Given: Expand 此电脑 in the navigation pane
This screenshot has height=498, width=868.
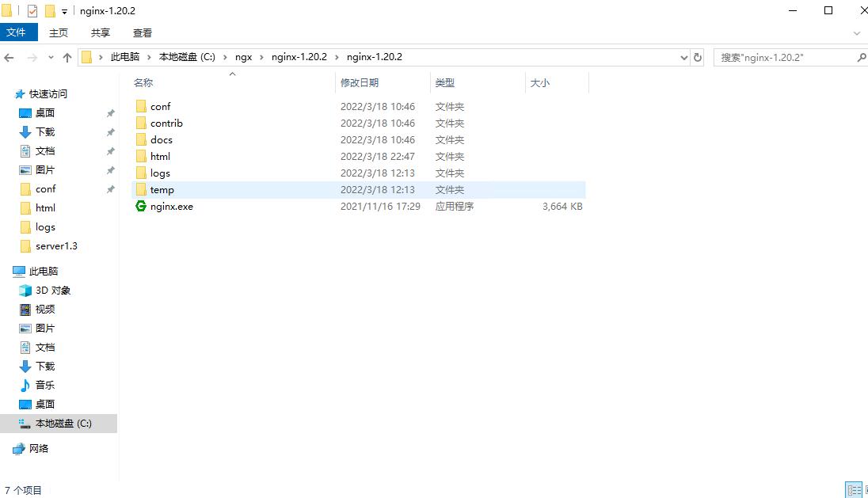Looking at the screenshot, I should [8, 271].
